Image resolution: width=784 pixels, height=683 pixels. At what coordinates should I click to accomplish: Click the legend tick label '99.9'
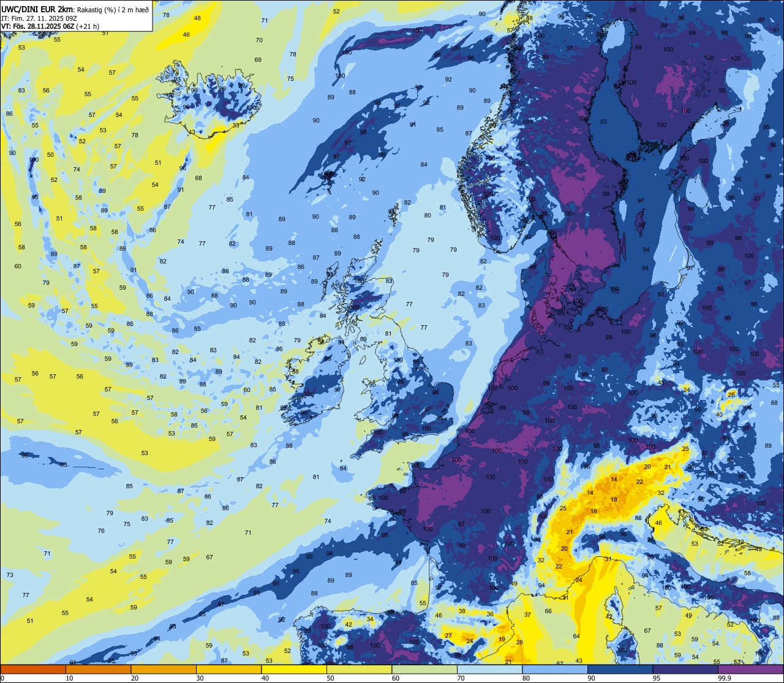tap(725, 678)
